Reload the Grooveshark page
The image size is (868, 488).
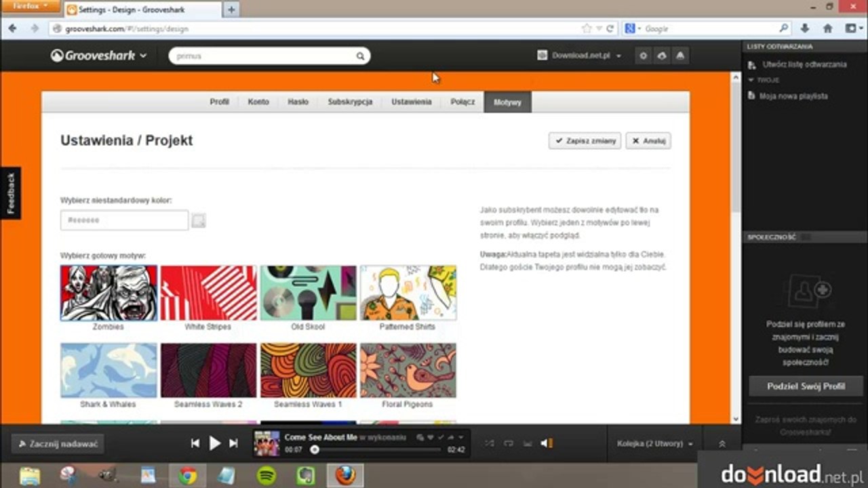tap(610, 28)
